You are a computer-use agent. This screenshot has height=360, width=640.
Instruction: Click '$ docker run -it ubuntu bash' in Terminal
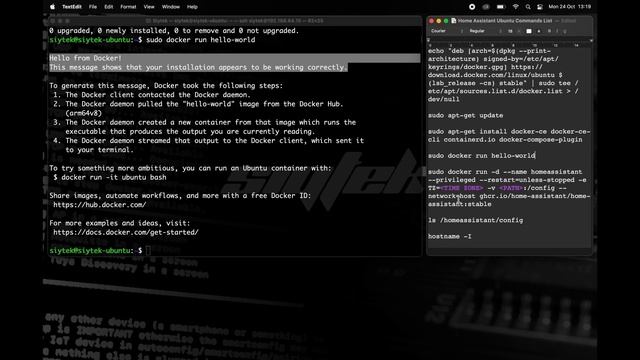110,178
